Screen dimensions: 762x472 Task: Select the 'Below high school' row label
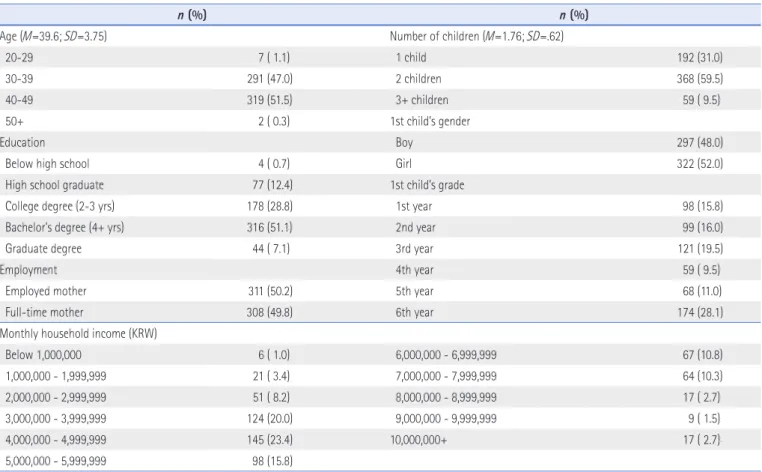(x=47, y=164)
